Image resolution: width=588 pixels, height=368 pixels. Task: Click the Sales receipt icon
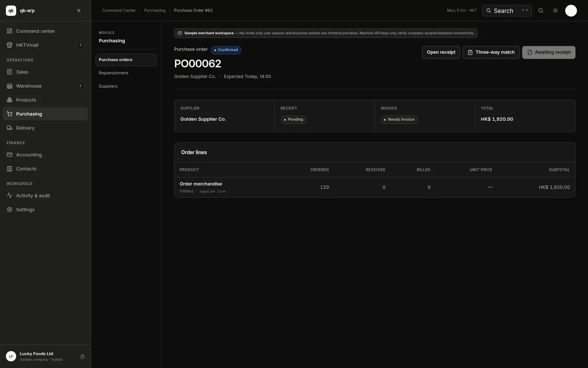[10, 72]
